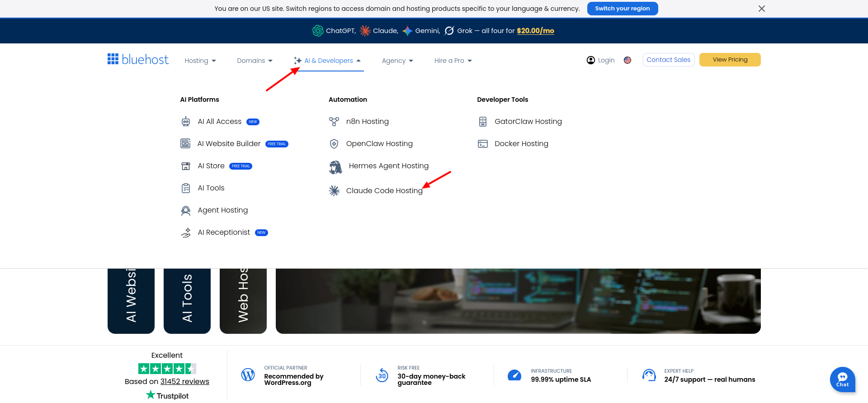The width and height of the screenshot is (868, 403).
Task: Click the n8n Hosting nodes icon
Action: 334,121
